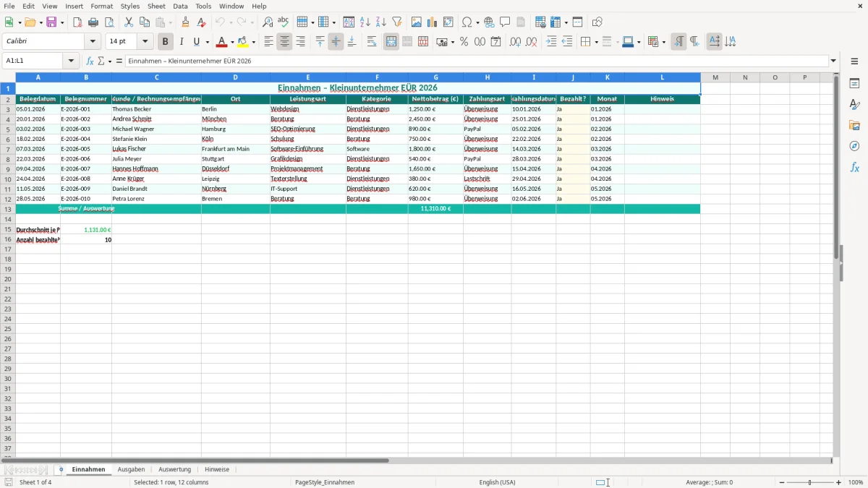Open the Background Color dropdown arrow

253,42
